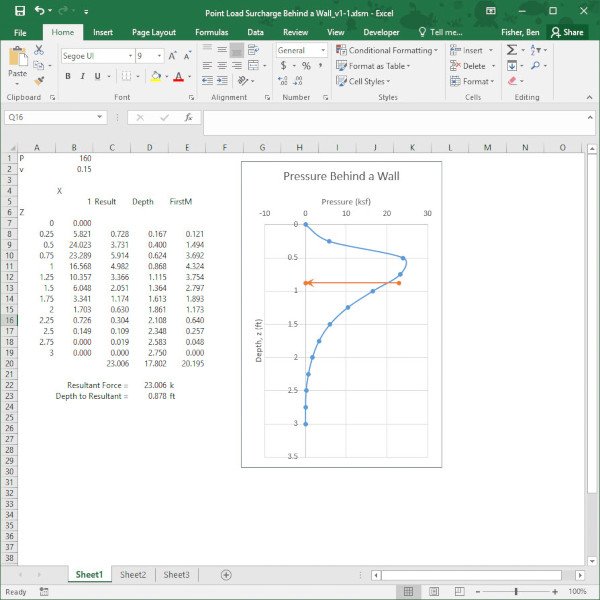Apply percent style number format
This screenshot has width=600, height=600.
pyautogui.click(x=306, y=66)
